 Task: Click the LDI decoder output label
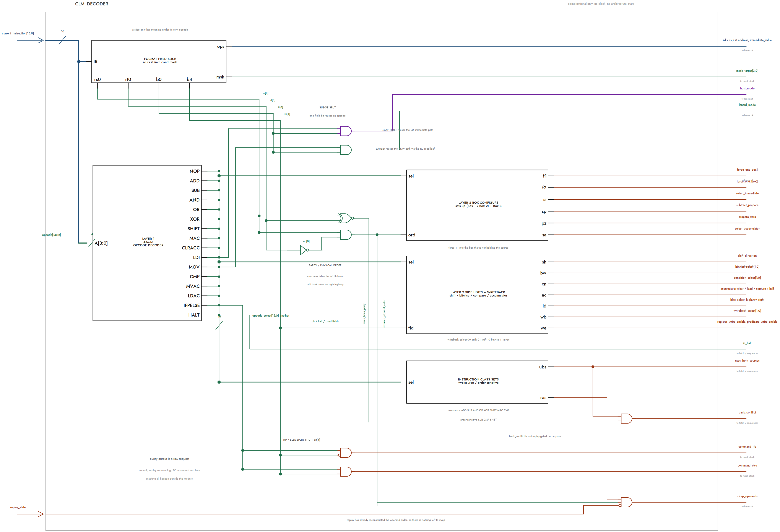pyautogui.click(x=196, y=257)
